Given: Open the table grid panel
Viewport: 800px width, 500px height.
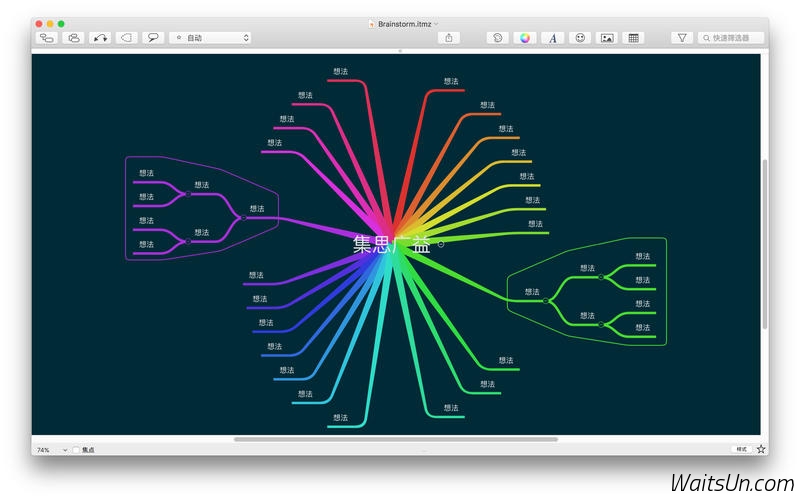Looking at the screenshot, I should (x=634, y=38).
